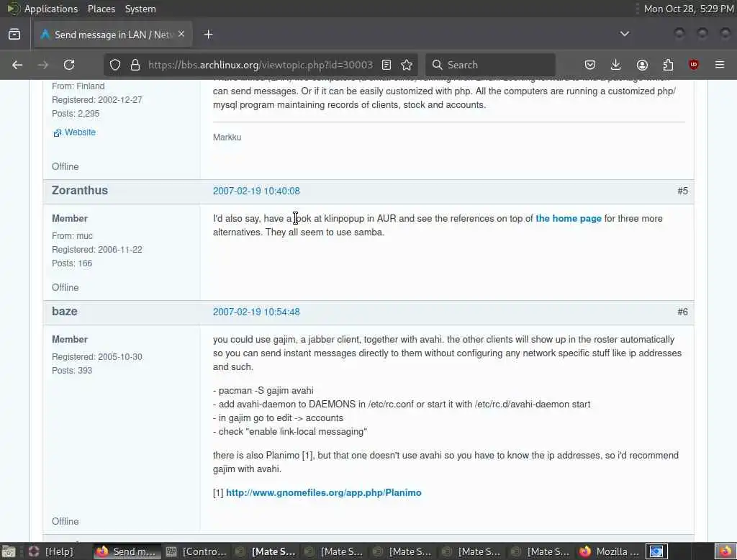Click the forward navigation arrow

(x=43, y=65)
